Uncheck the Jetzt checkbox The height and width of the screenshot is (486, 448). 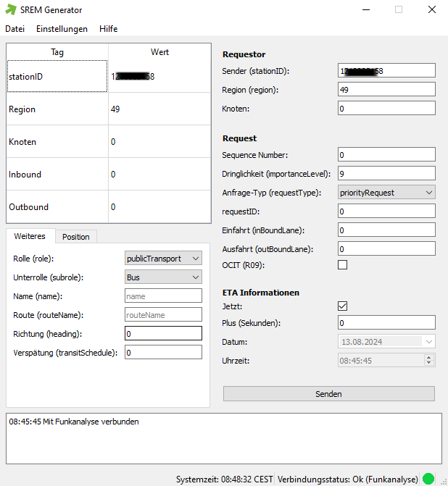tap(342, 306)
